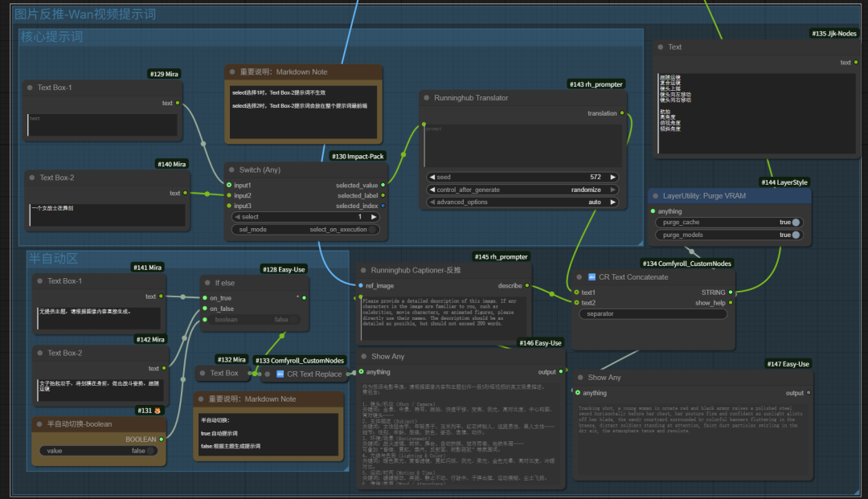Click the BOOLEAN output port
868x499 pixels.
[162, 440]
